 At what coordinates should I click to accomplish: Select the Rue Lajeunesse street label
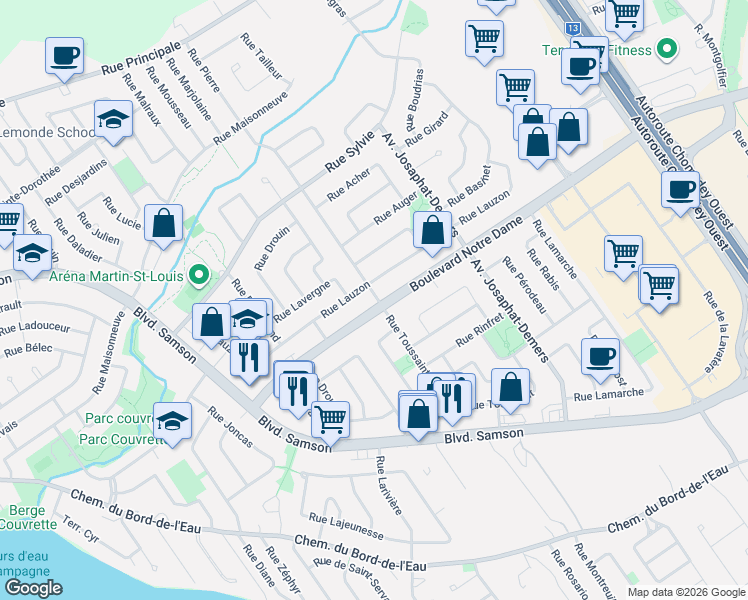(346, 526)
